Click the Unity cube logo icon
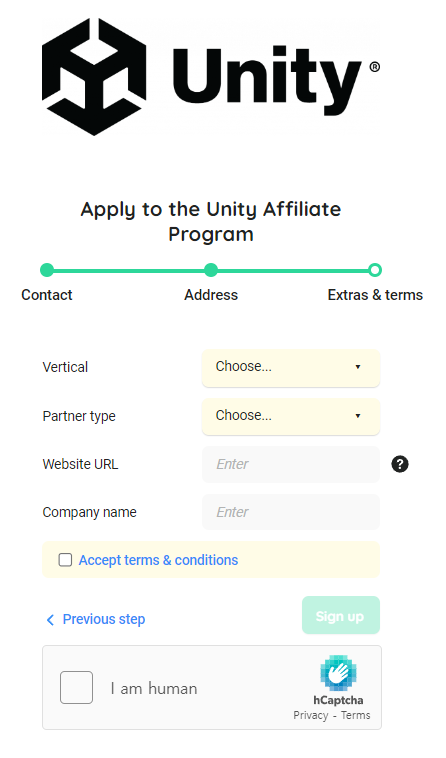Viewport: 446px width, 758px height. pyautogui.click(x=94, y=77)
